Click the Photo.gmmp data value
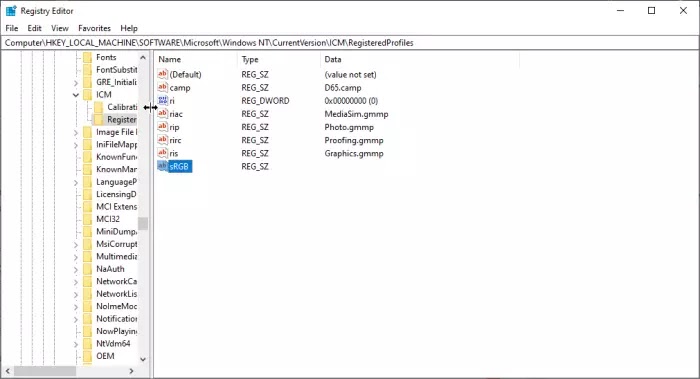 (349, 127)
